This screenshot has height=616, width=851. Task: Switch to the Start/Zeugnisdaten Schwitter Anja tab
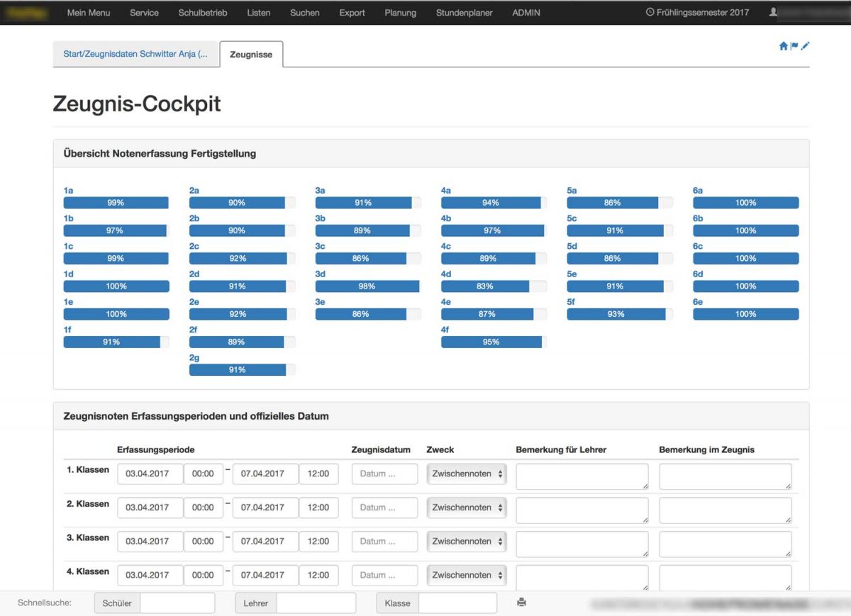pyautogui.click(x=135, y=55)
